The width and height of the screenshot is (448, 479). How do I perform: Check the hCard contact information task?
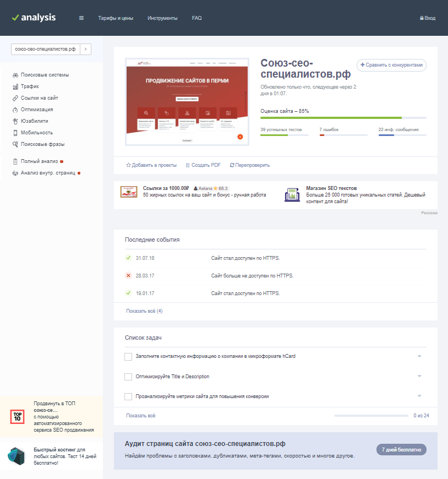pyautogui.click(x=128, y=357)
